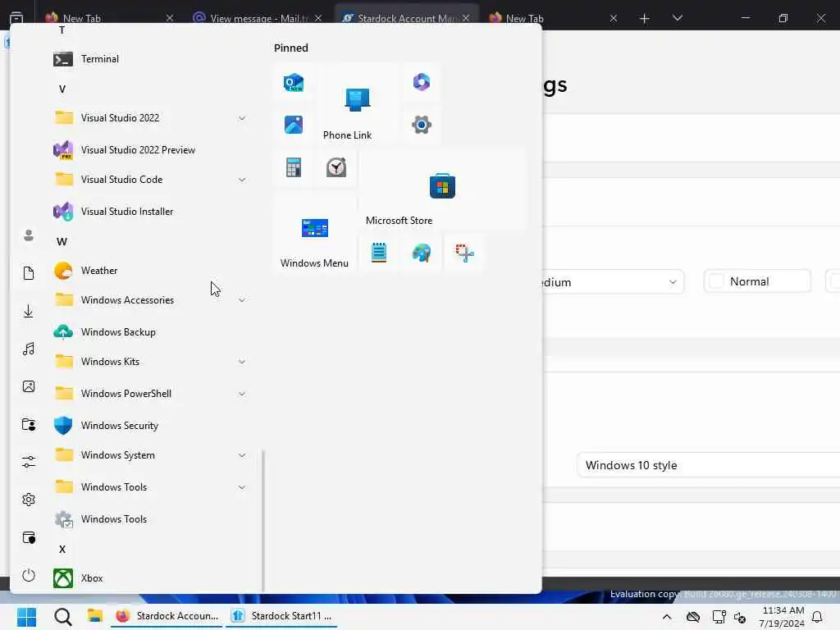
Task: Open taskbar Search
Action: click(62, 617)
